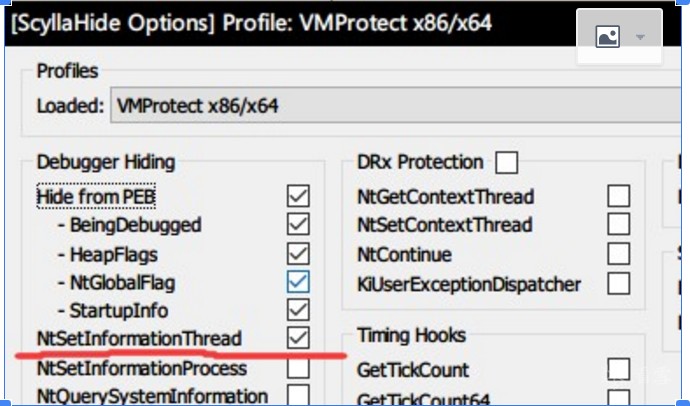The image size is (690, 406).
Task: Toggle the StartupInfo checkbox
Action: (x=298, y=310)
